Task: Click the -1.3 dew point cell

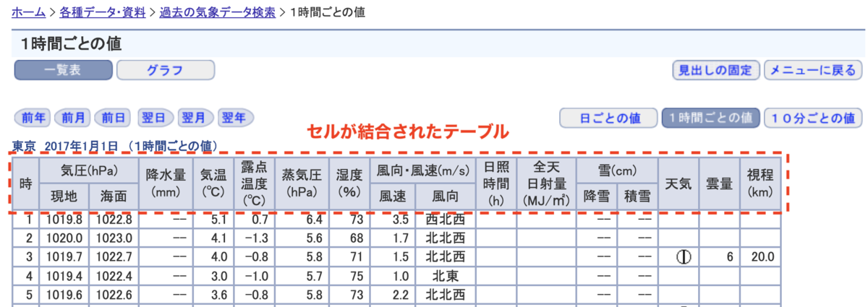Action: [254, 238]
